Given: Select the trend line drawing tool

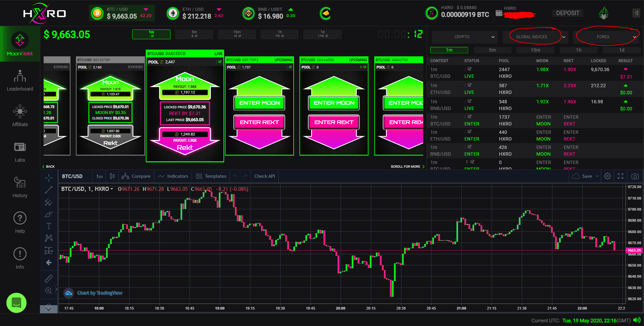Looking at the screenshot, I should pos(49,189).
